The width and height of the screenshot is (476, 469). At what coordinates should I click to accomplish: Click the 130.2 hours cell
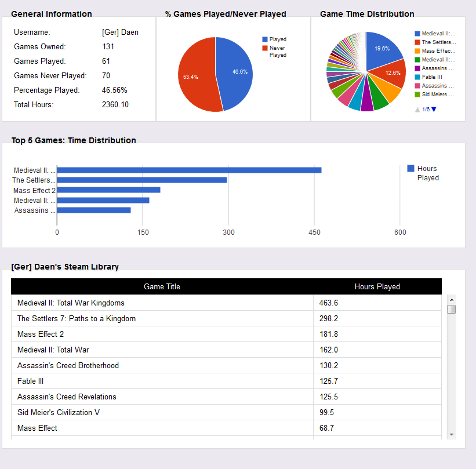coord(377,365)
